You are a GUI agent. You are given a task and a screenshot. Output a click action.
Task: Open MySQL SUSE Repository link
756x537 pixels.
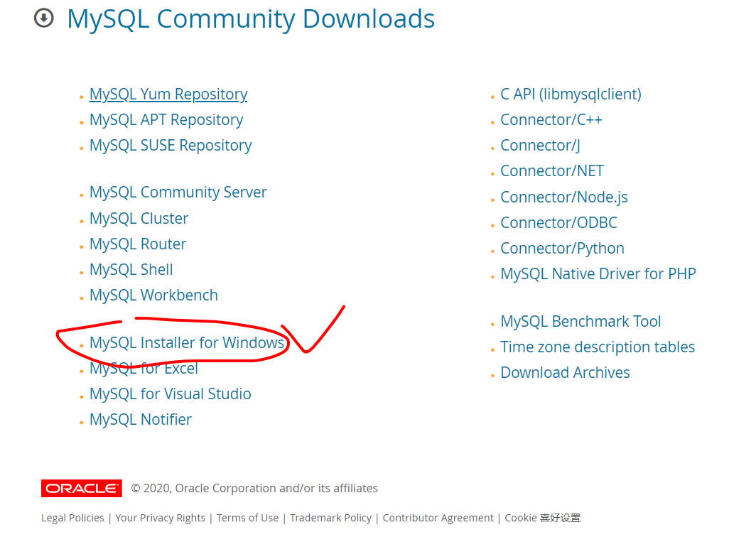pyautogui.click(x=171, y=145)
